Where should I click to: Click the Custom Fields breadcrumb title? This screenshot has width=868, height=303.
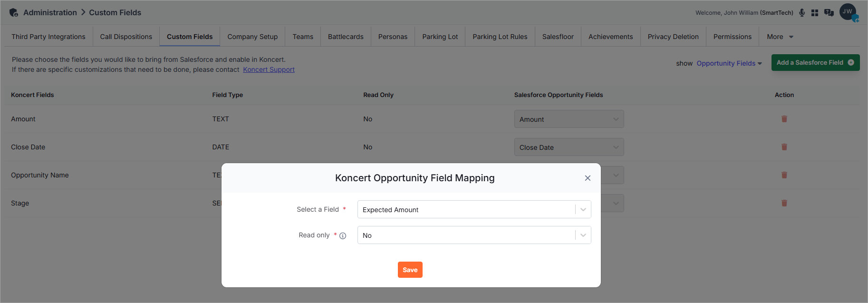point(115,12)
